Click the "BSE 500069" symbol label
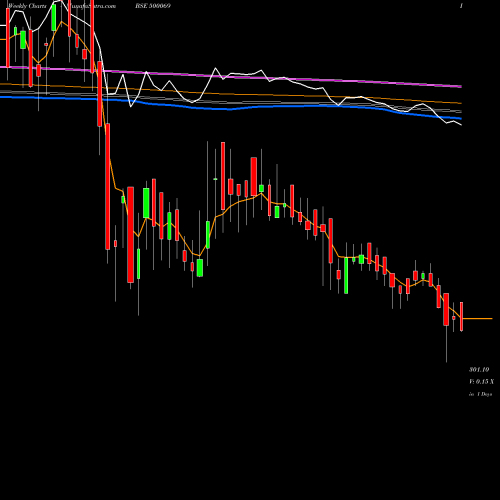Viewport: 500px width, 500px height. [153, 6]
